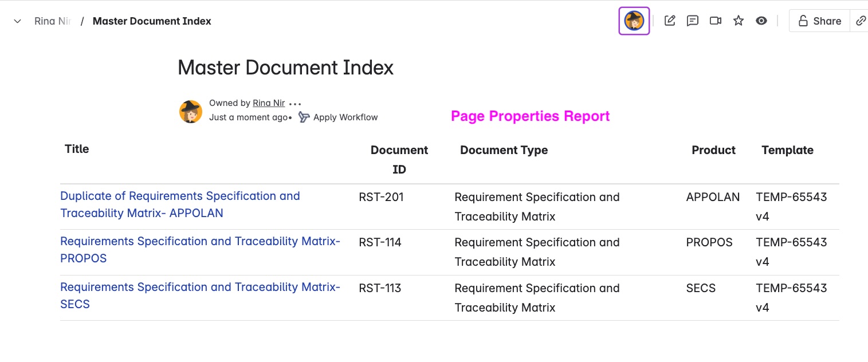The image size is (868, 362).
Task: Click the PROPOS product cell
Action: [709, 242]
